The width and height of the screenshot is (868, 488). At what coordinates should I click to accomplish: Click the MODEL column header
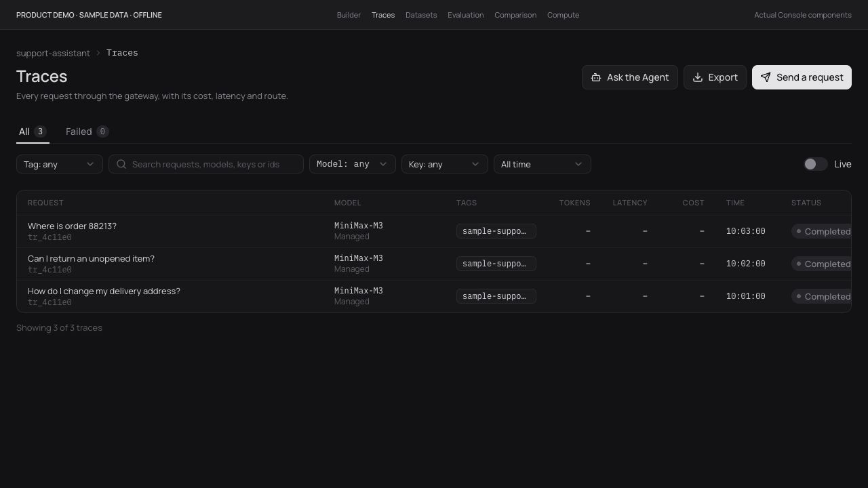[x=347, y=203]
